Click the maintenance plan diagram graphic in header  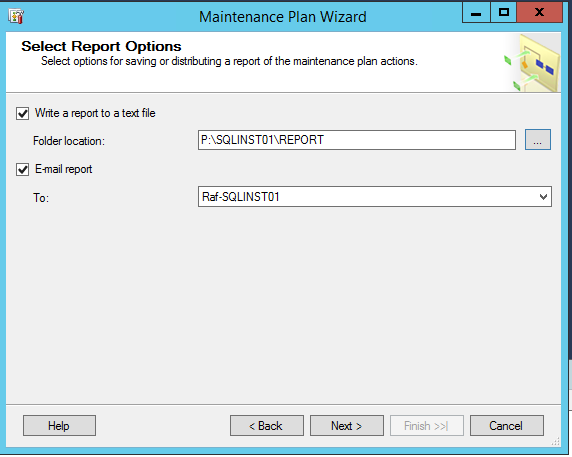pyautogui.click(x=533, y=63)
